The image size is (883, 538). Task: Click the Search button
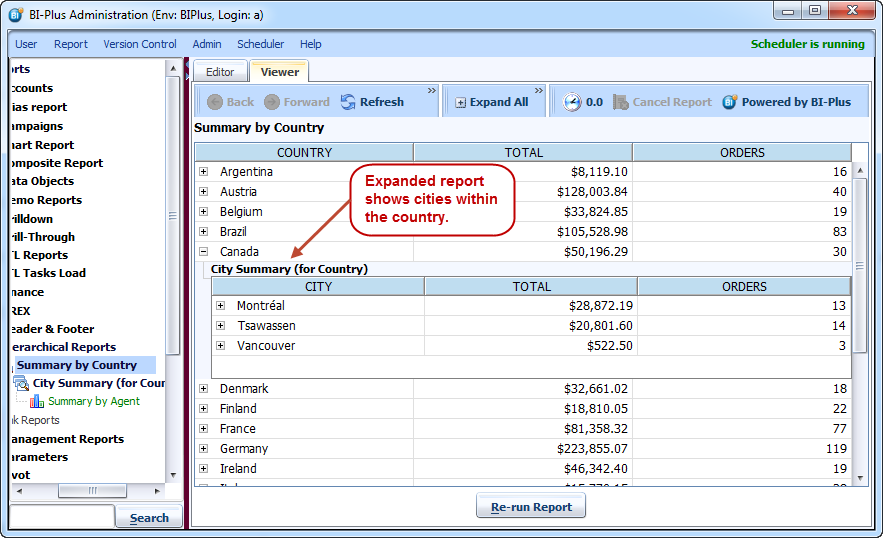(x=149, y=518)
